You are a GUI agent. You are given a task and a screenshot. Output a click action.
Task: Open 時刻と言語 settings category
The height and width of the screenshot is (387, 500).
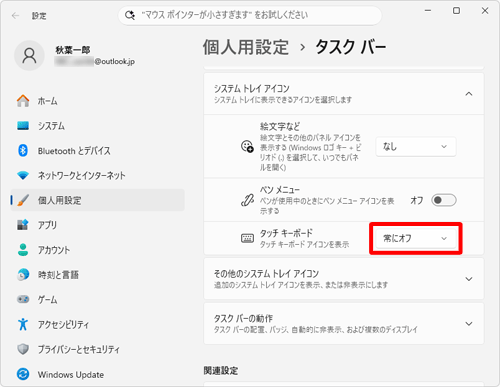[x=98, y=275]
